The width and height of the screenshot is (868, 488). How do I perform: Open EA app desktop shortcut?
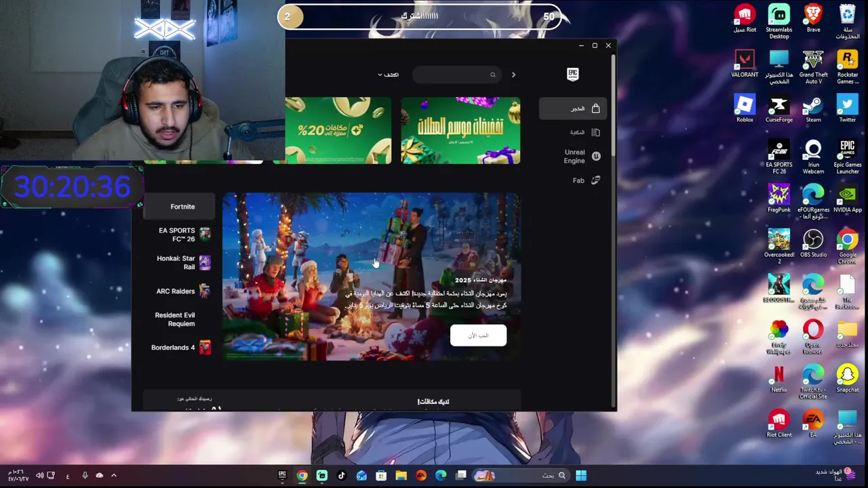813,424
